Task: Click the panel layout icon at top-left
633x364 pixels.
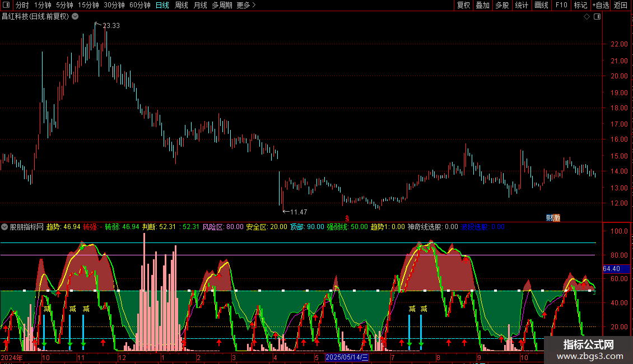Action: coord(6,5)
